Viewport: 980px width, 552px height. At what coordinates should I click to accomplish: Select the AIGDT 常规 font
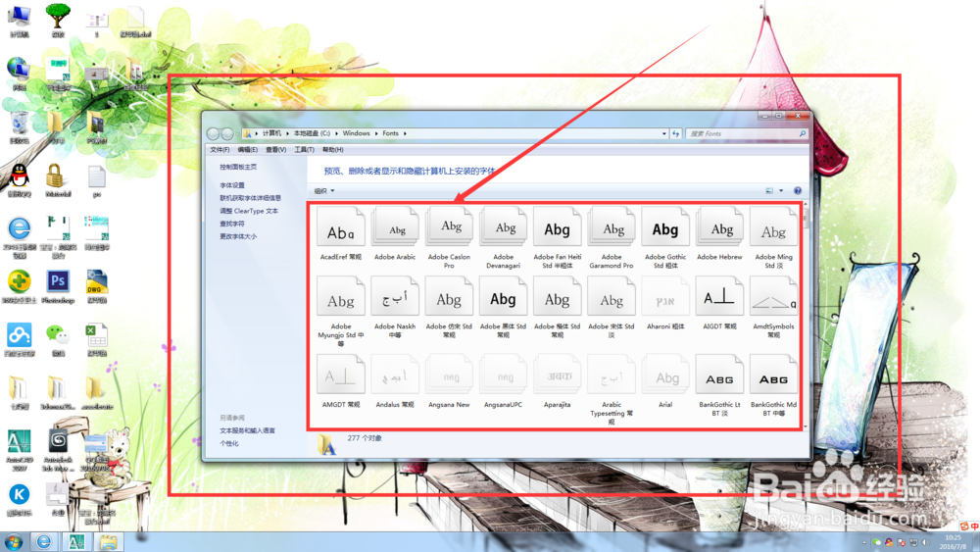point(719,304)
